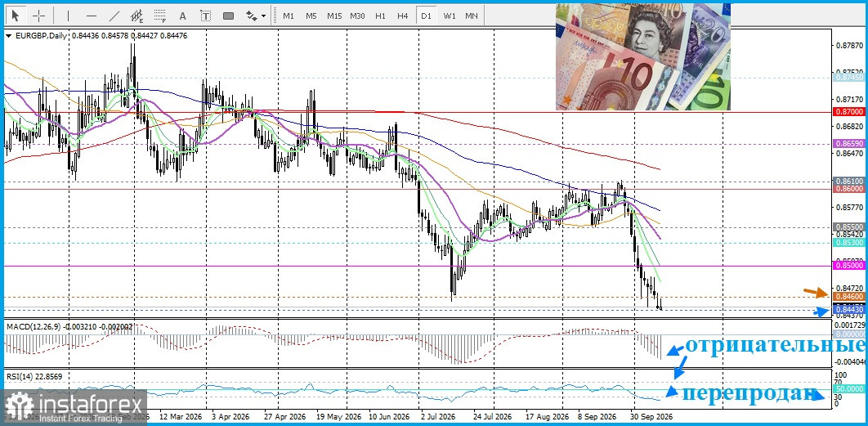The width and height of the screenshot is (868, 426).
Task: Switch chart to M15 timeframe
Action: (333, 16)
